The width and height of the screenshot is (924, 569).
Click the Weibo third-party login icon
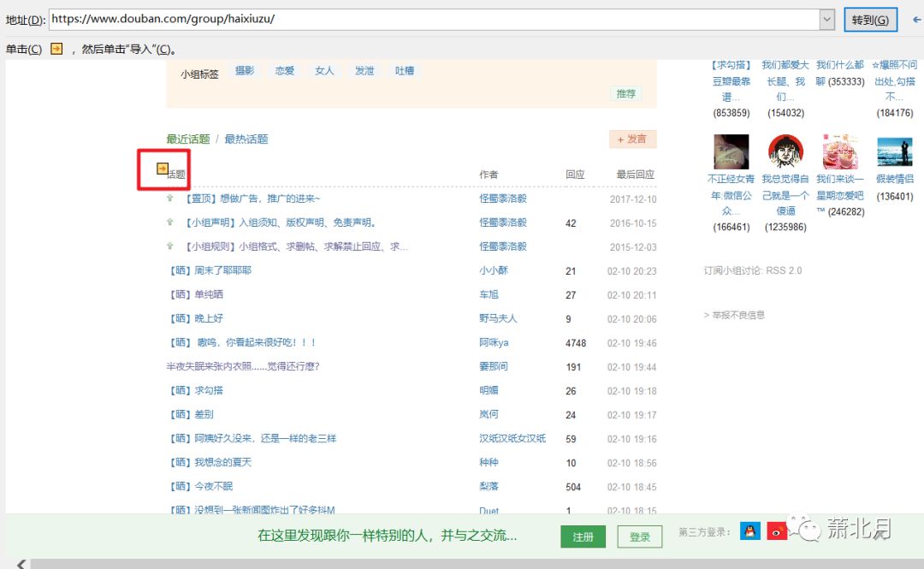(x=777, y=531)
